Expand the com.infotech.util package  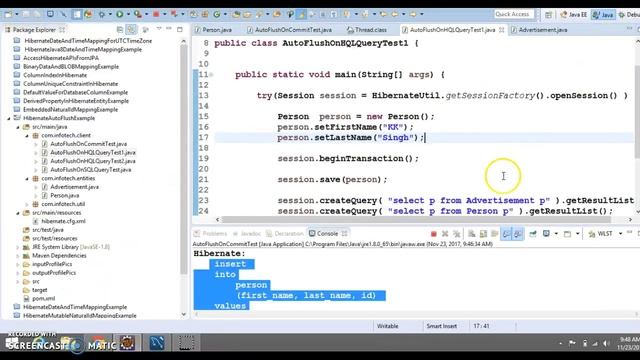point(27,204)
